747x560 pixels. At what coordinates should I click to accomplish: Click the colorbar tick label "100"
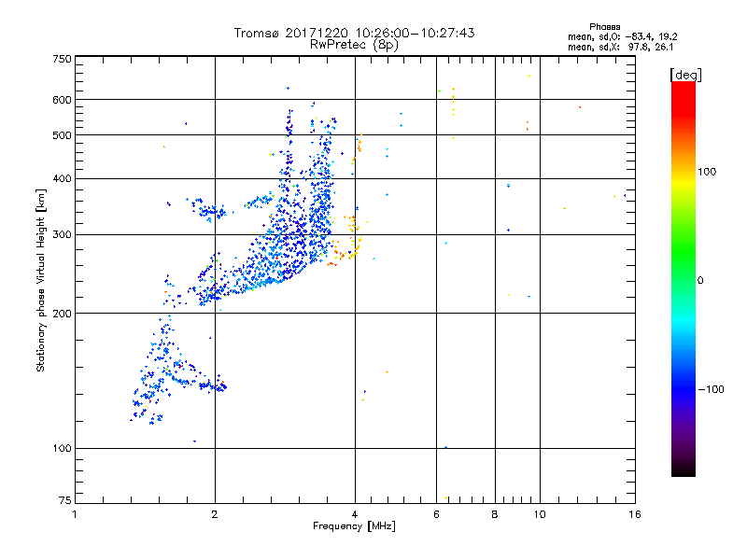point(707,172)
